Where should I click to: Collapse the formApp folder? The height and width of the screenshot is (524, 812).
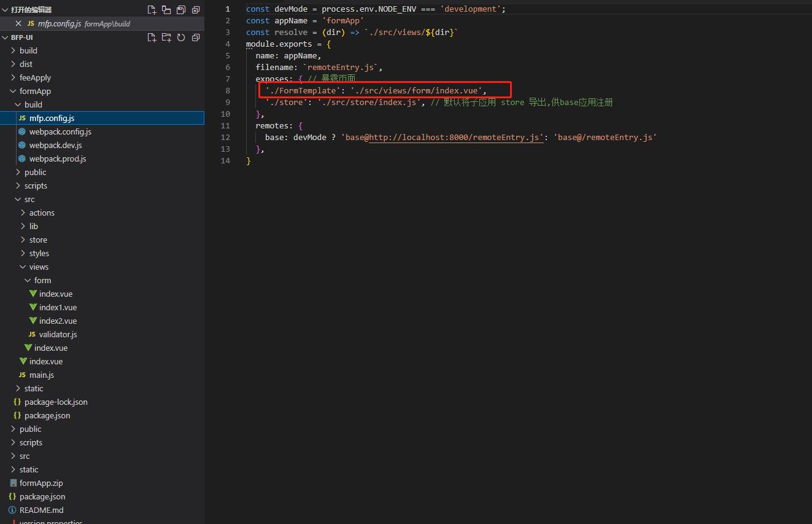[x=35, y=91]
